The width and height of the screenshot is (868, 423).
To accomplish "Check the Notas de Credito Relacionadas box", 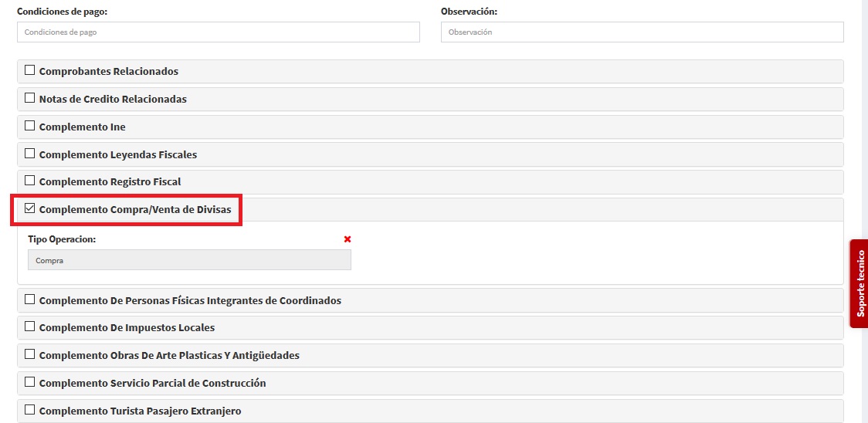I will pyautogui.click(x=30, y=98).
